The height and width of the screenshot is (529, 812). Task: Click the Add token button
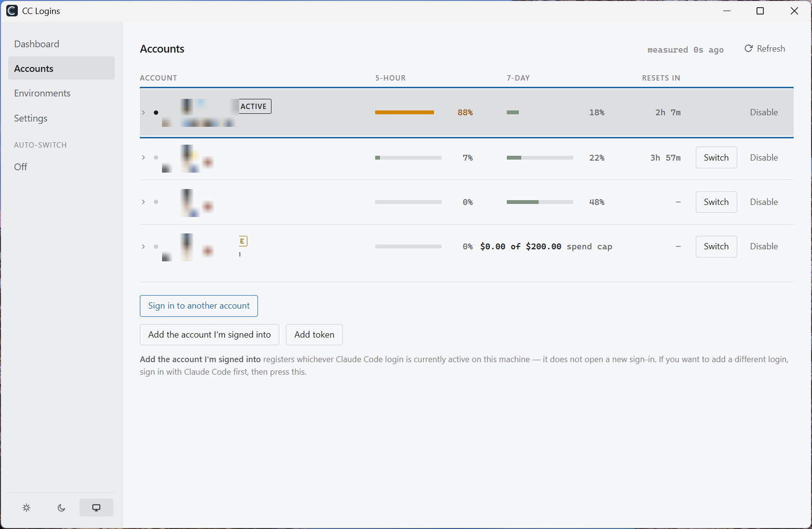314,335
